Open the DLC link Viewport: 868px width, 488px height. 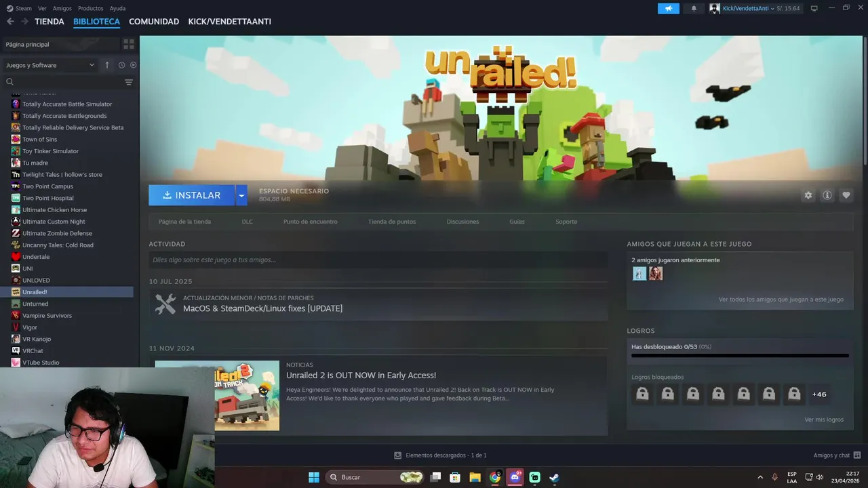248,222
